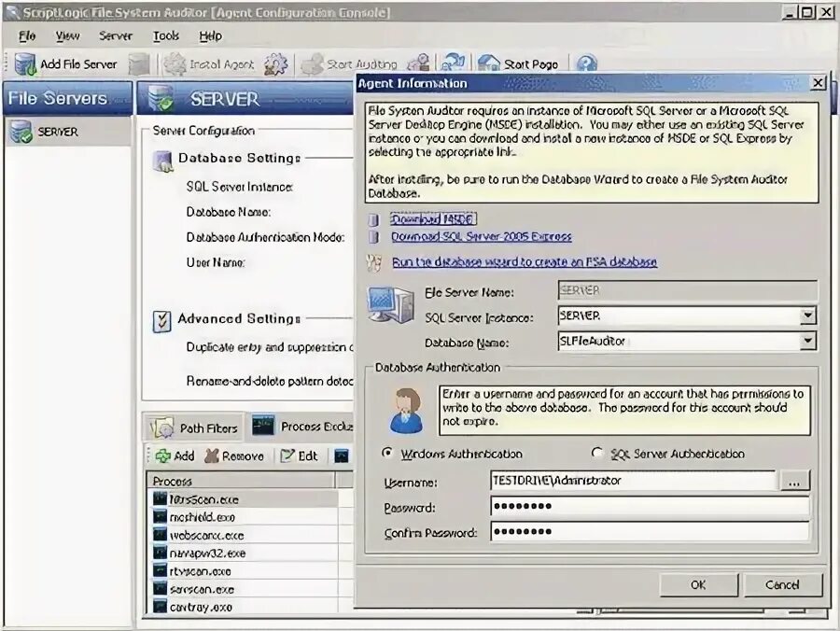
Task: Click the console icon right of Edit
Action: (342, 456)
